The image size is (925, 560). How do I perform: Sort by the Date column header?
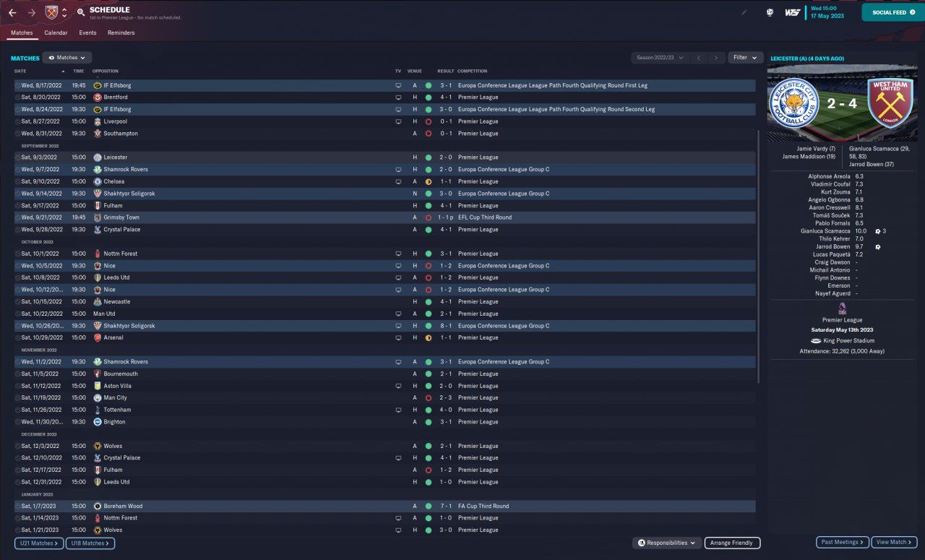[20, 71]
